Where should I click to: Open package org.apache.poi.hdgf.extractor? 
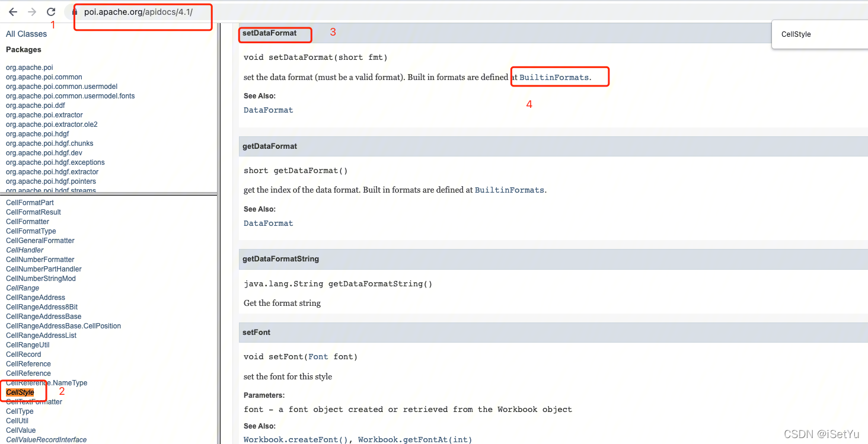[x=52, y=172]
